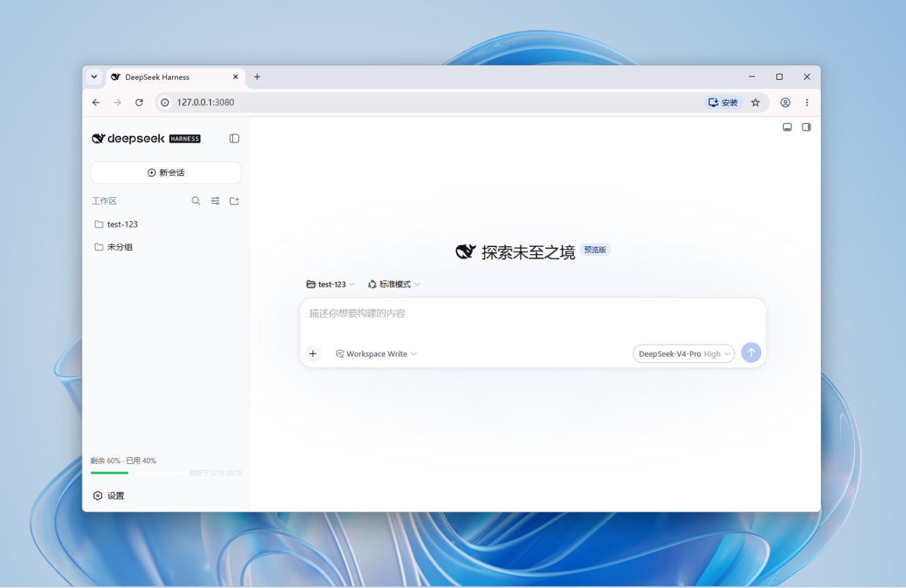Image resolution: width=906 pixels, height=588 pixels.
Task: Open a new browser tab
Action: coord(258,77)
